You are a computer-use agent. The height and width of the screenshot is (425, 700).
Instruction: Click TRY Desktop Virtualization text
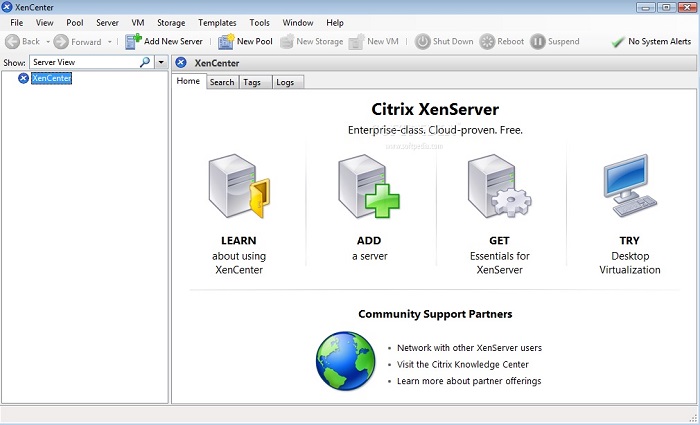629,255
